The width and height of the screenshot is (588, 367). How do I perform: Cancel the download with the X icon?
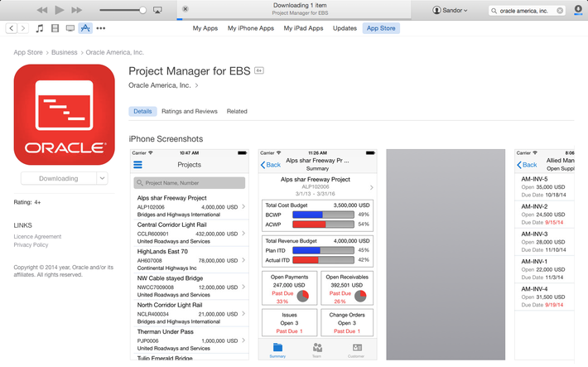click(x=186, y=9)
